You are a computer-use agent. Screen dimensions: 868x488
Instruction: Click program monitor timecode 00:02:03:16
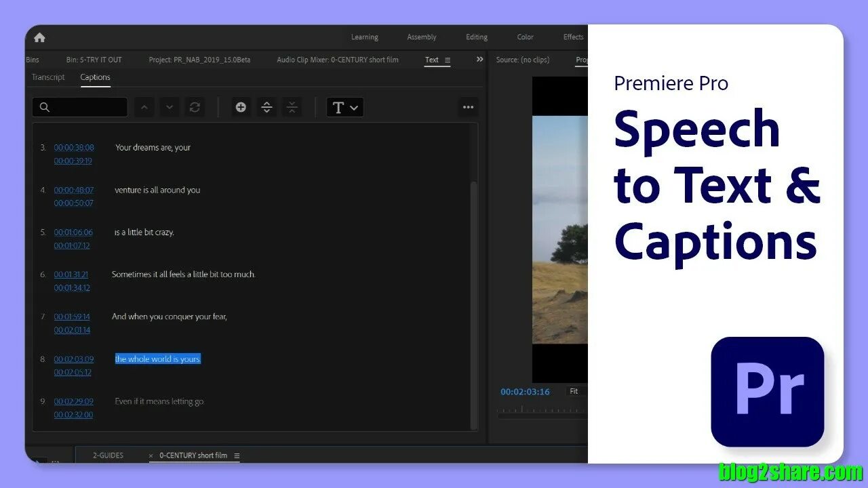(x=525, y=392)
